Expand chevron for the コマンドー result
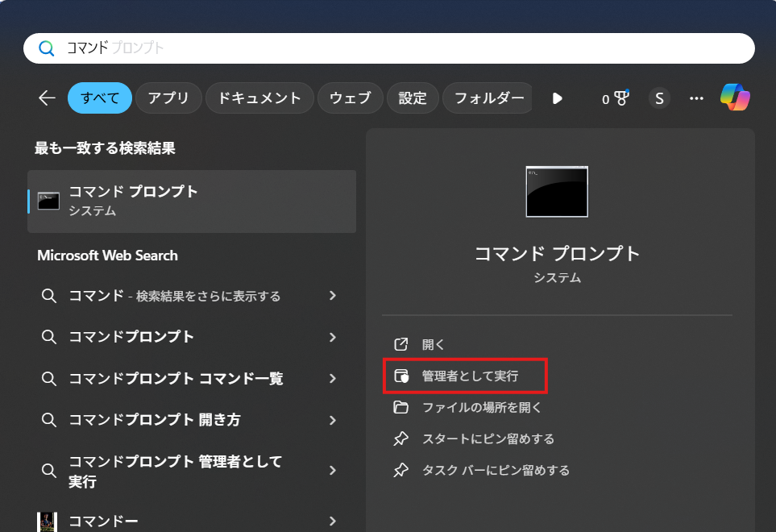 [x=333, y=521]
